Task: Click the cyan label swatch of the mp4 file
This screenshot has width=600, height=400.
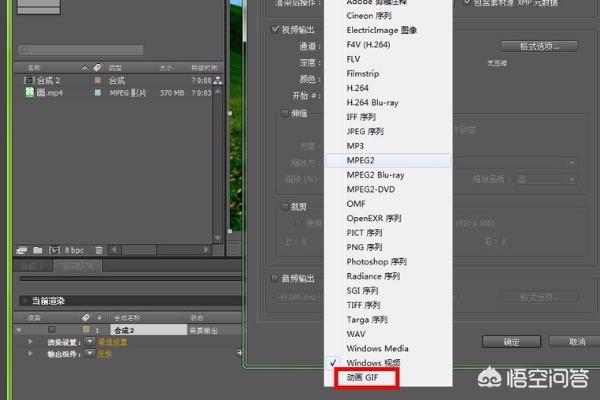Action: tap(98, 93)
